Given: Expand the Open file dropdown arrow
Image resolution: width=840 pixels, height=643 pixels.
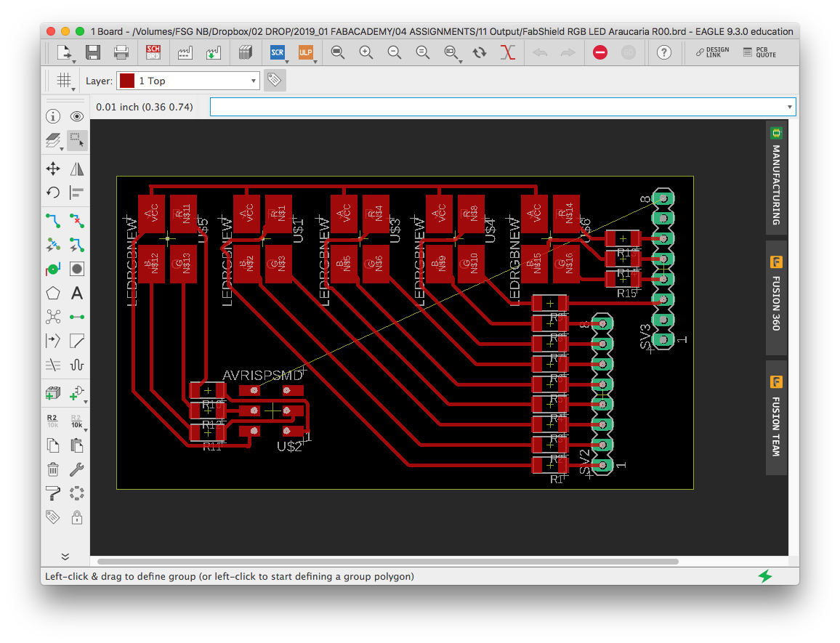Looking at the screenshot, I should click(74, 62).
